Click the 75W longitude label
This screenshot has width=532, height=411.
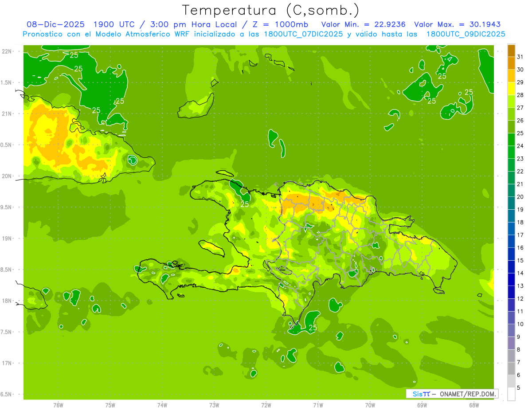coord(110,405)
